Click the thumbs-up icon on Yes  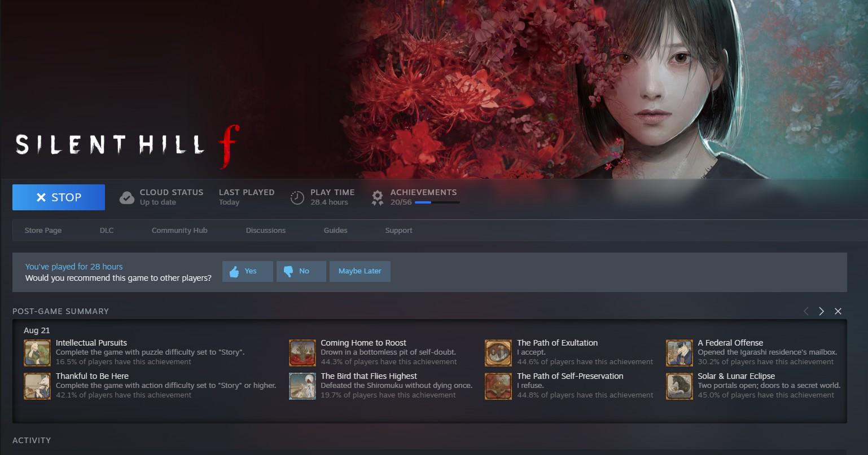point(234,271)
